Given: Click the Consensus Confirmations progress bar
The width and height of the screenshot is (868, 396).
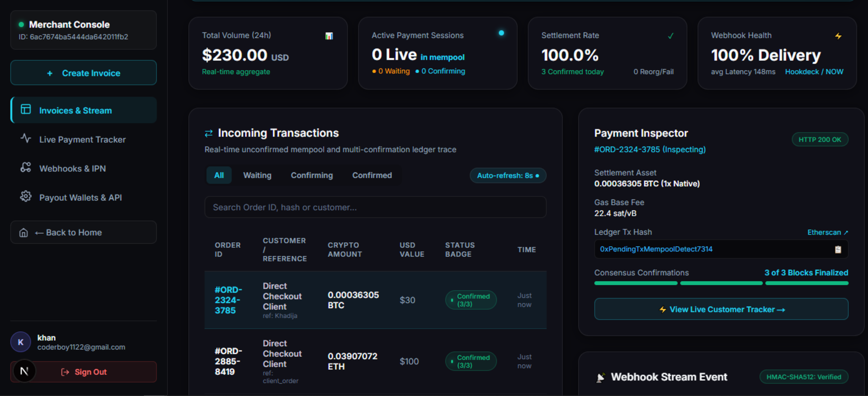Looking at the screenshot, I should click(721, 283).
